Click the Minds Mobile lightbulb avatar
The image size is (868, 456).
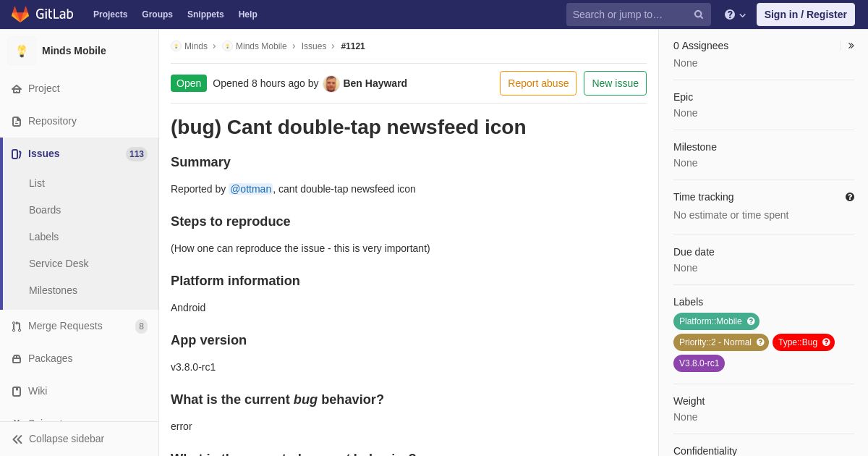22,51
